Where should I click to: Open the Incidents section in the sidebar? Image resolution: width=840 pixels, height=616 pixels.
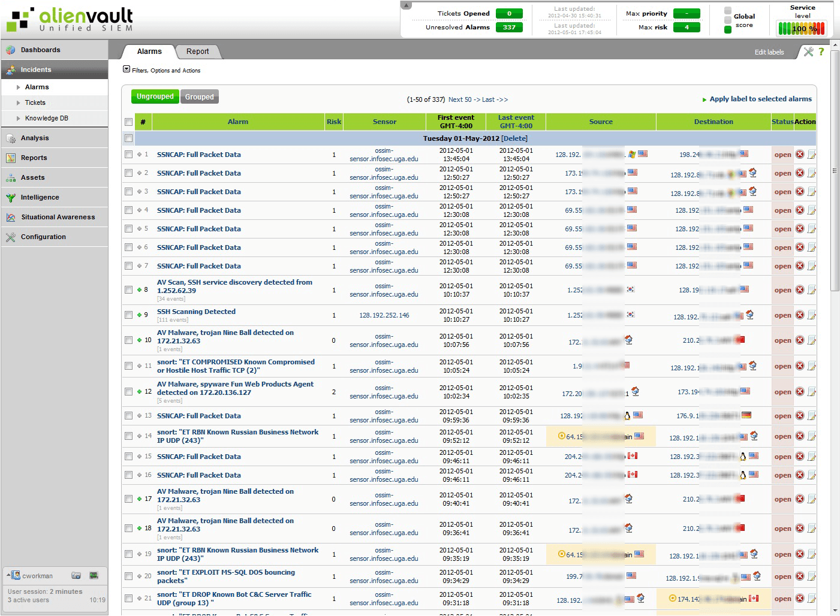(x=35, y=70)
